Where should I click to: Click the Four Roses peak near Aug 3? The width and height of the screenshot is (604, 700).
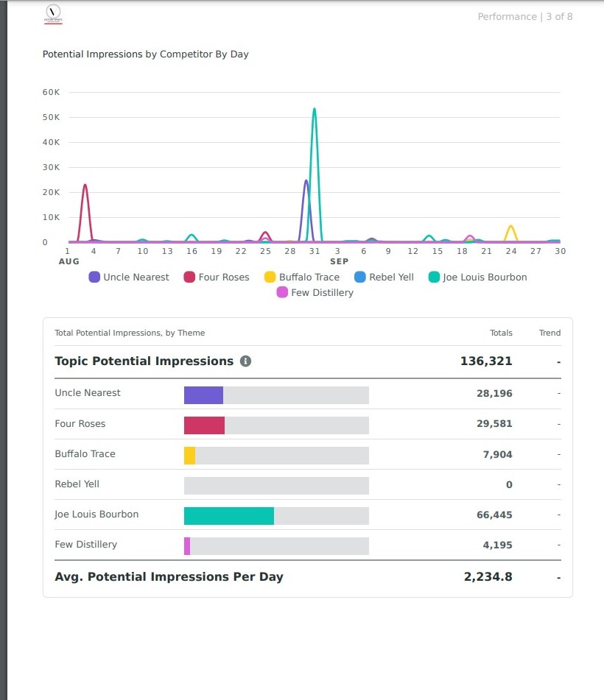coord(85,185)
